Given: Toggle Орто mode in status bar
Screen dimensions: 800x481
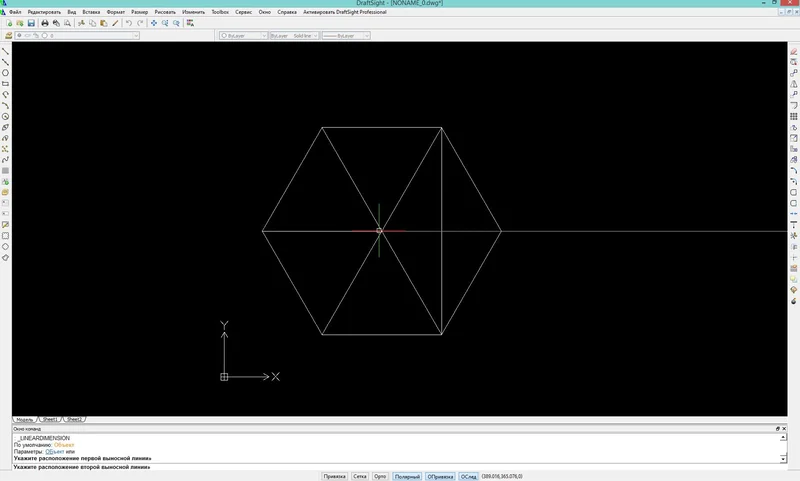Looking at the screenshot, I should tap(380, 477).
